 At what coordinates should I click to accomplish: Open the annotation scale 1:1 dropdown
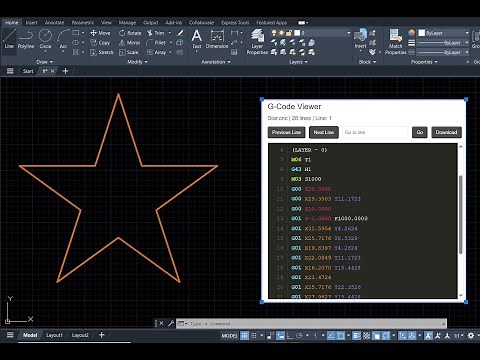(x=459, y=335)
